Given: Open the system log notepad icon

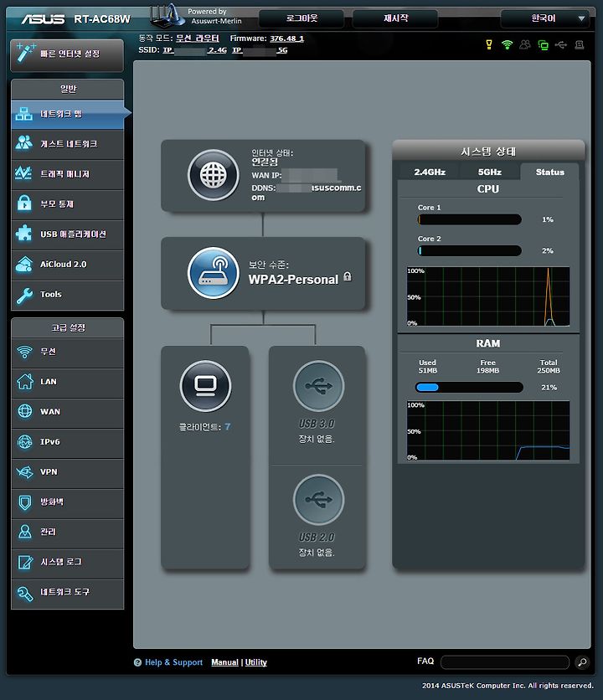Looking at the screenshot, I should click(x=25, y=562).
